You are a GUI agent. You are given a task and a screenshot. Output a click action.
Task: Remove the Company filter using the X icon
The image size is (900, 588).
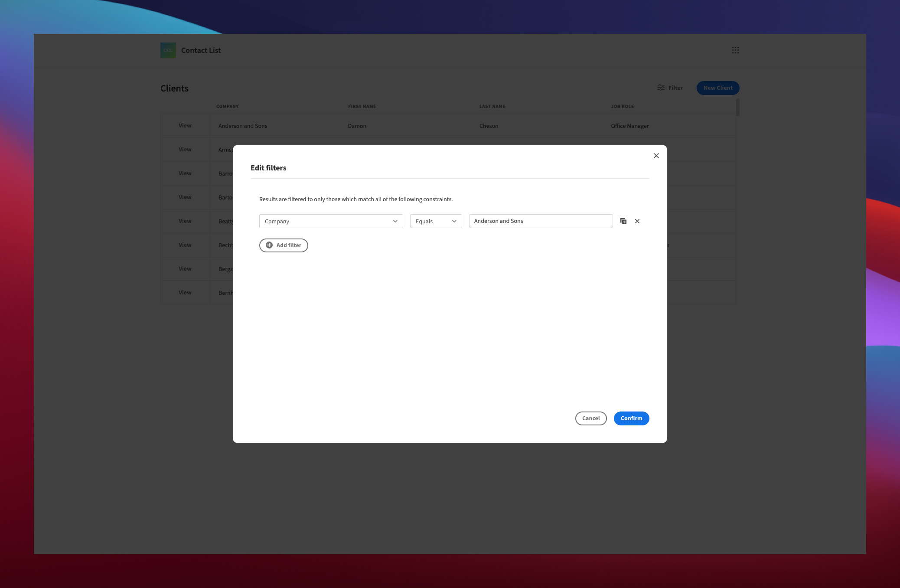pos(637,221)
